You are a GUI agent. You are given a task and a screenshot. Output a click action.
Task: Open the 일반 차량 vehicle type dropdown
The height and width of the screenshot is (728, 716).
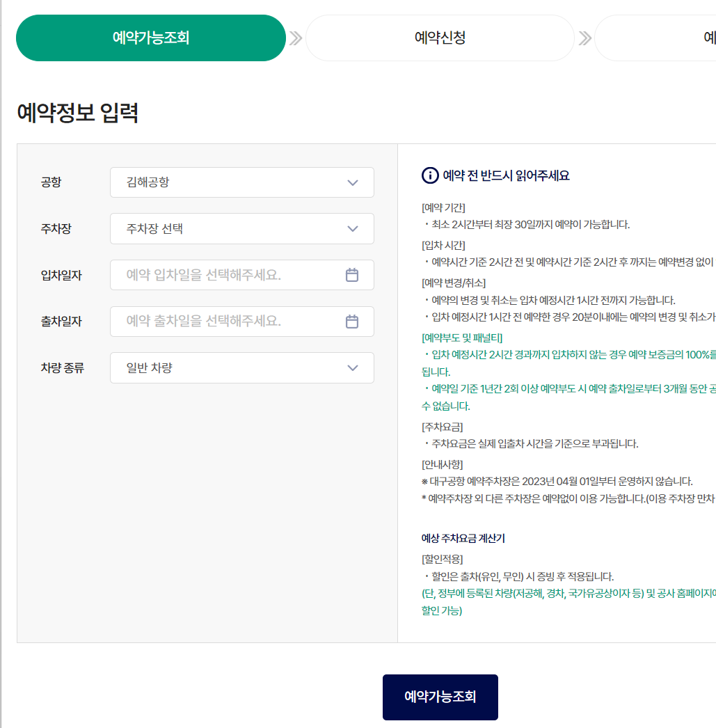pos(241,367)
